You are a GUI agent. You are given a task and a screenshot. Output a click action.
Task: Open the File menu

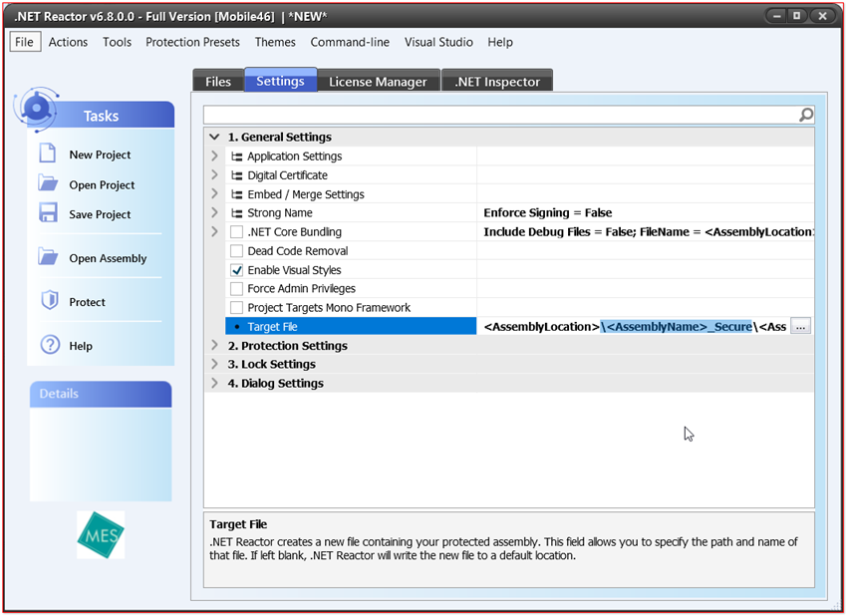click(24, 42)
